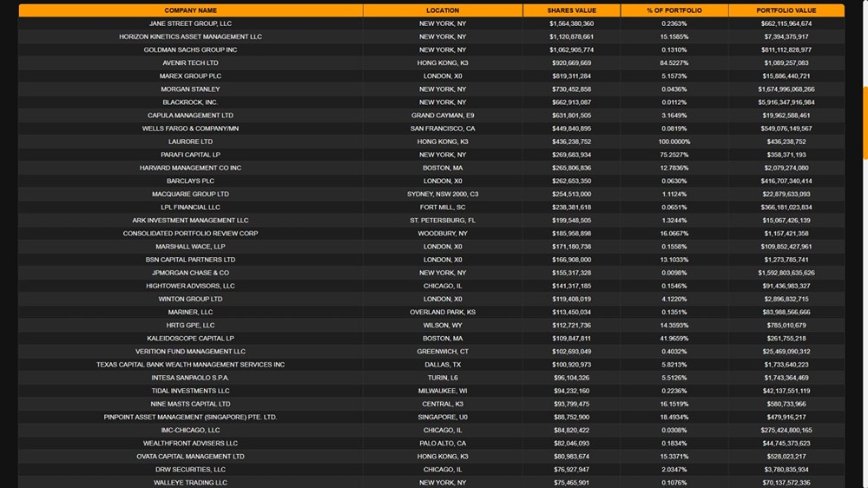This screenshot has height=488, width=868.
Task: Click WEALTHFRONT ADVISERS LLC name
Action: (190, 443)
